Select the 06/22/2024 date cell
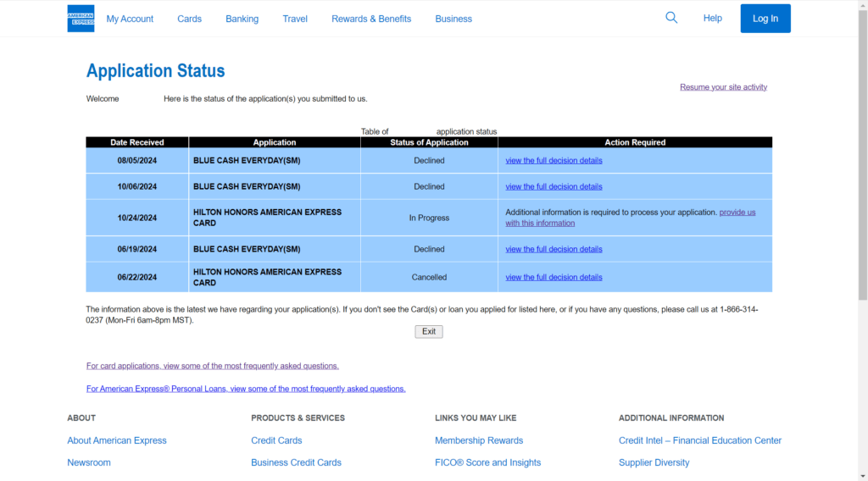868x481 pixels. [137, 278]
